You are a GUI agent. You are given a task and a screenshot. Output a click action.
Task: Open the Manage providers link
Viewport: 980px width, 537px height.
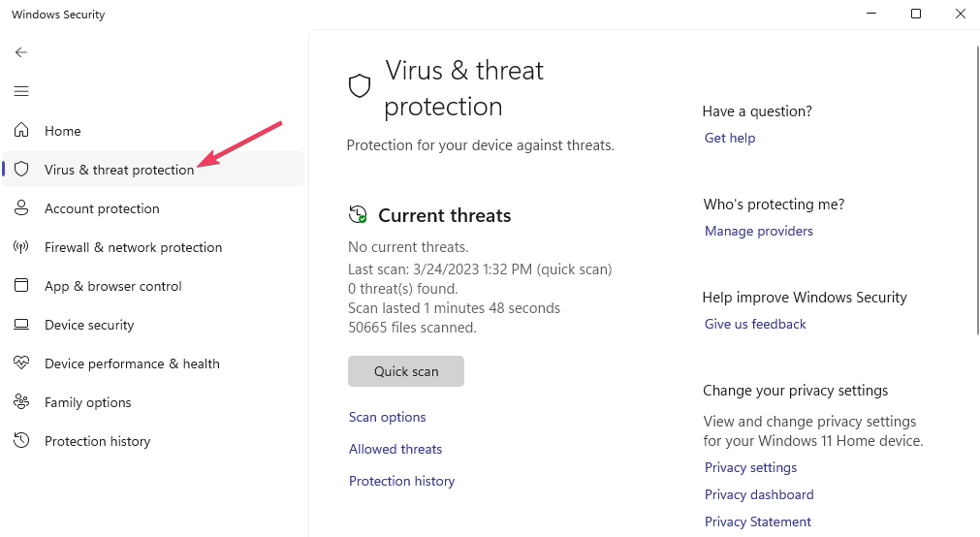point(758,231)
